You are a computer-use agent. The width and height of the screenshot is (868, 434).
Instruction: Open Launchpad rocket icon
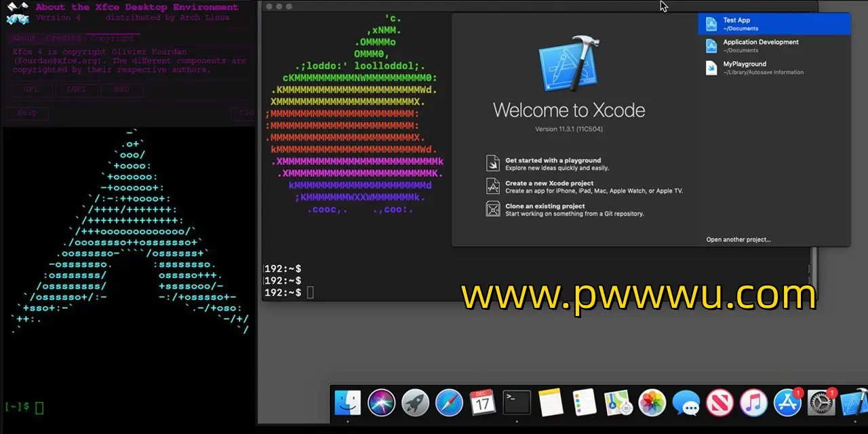coord(415,403)
